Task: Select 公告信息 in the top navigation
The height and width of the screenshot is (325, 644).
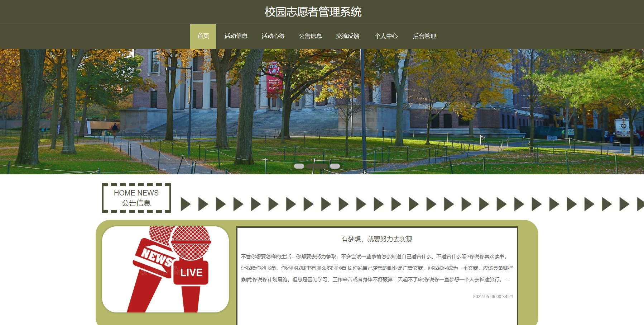Action: coord(310,36)
